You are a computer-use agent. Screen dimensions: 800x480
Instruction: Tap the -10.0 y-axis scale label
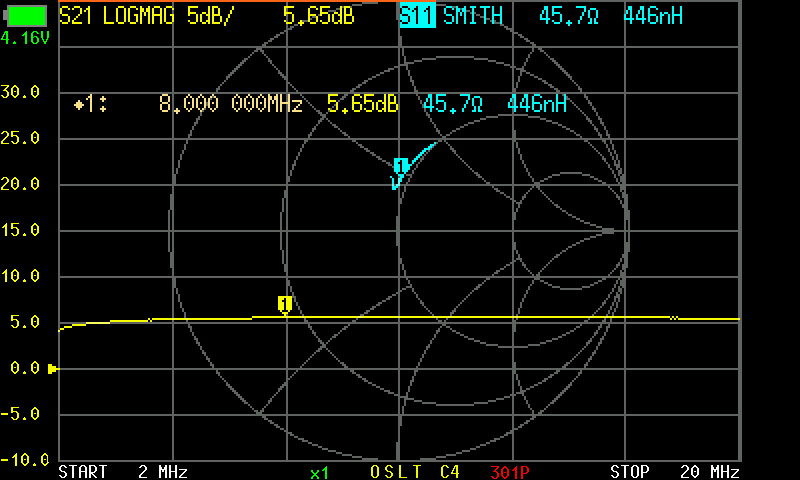tap(25, 460)
